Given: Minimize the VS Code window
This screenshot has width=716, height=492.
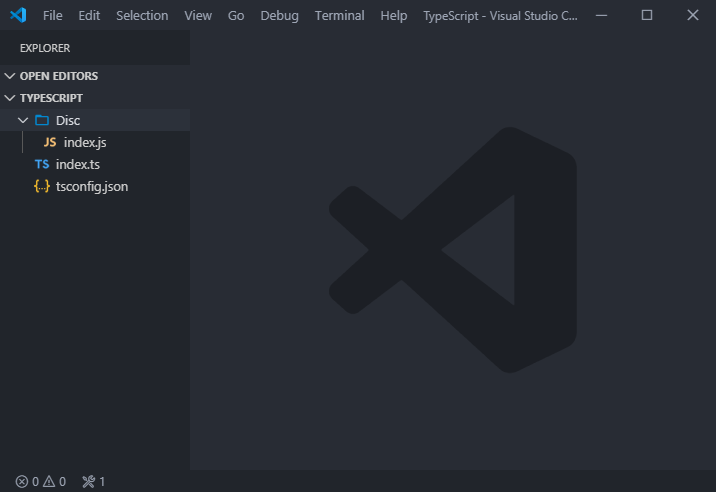Looking at the screenshot, I should 602,15.
